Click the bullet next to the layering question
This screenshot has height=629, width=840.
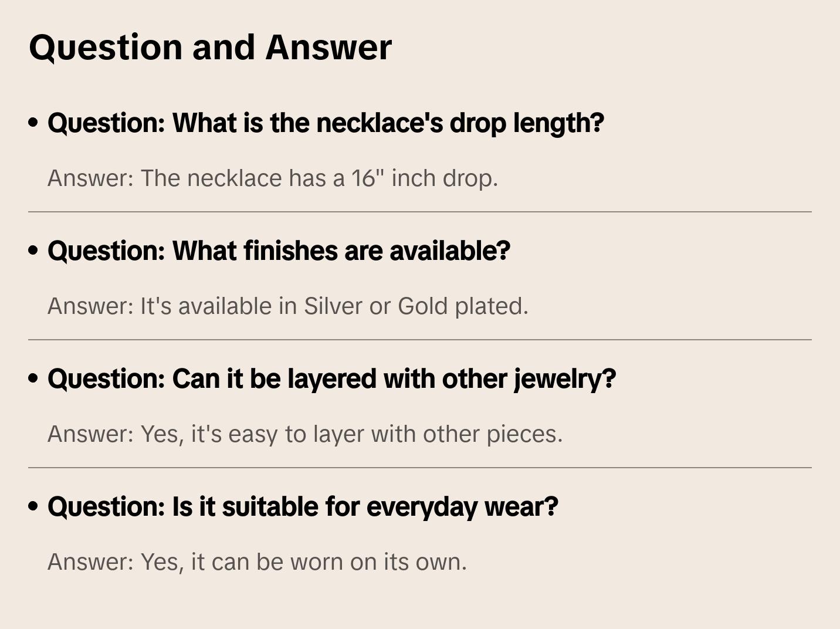coord(33,378)
